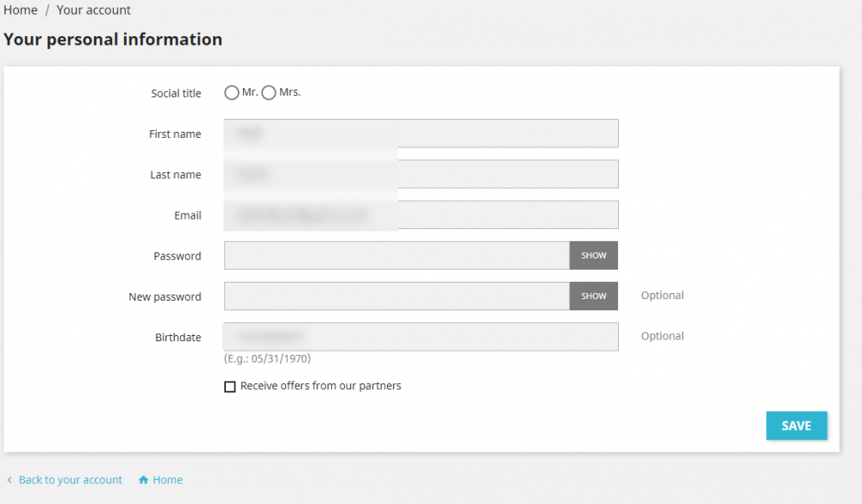Click into the current Password field
862x504 pixels.
[x=397, y=256]
